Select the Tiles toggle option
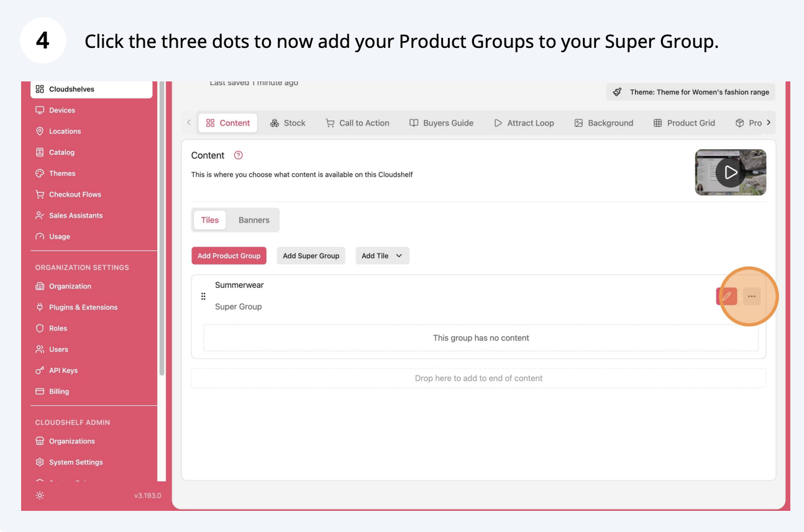 coord(210,220)
